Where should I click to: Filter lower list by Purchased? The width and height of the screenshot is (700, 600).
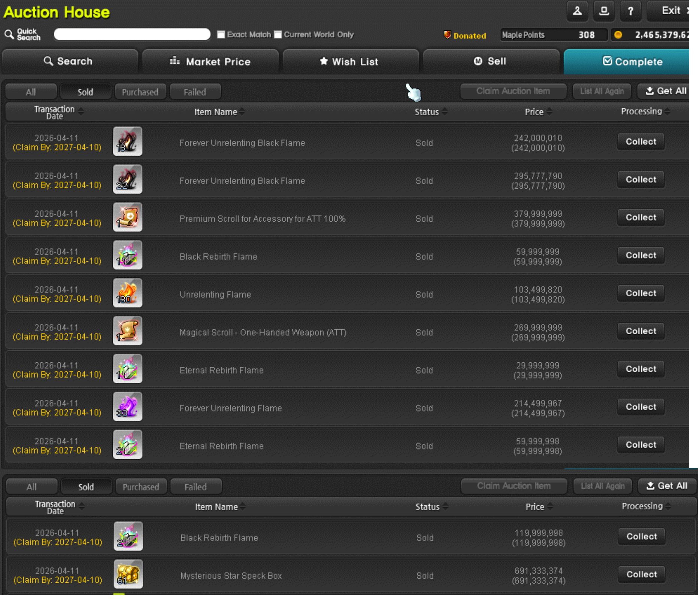141,487
